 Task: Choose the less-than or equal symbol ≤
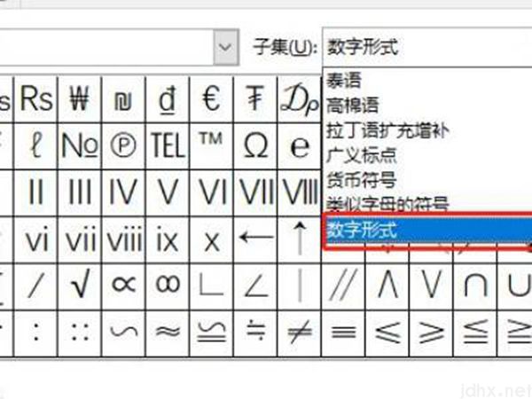[x=387, y=332]
